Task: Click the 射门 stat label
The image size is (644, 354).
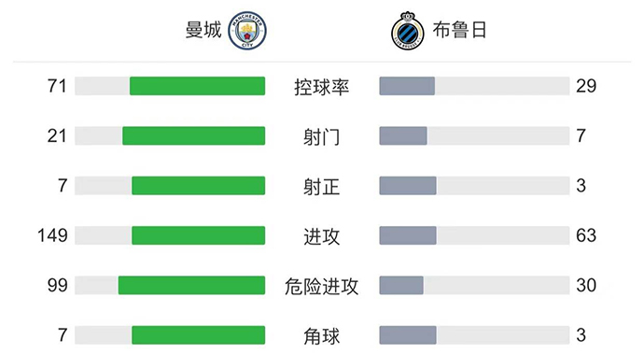Action: [322, 137]
